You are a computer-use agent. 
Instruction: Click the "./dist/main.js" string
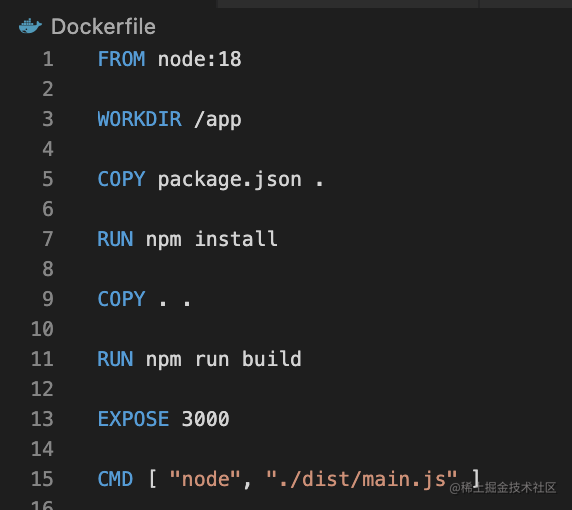coord(362,479)
